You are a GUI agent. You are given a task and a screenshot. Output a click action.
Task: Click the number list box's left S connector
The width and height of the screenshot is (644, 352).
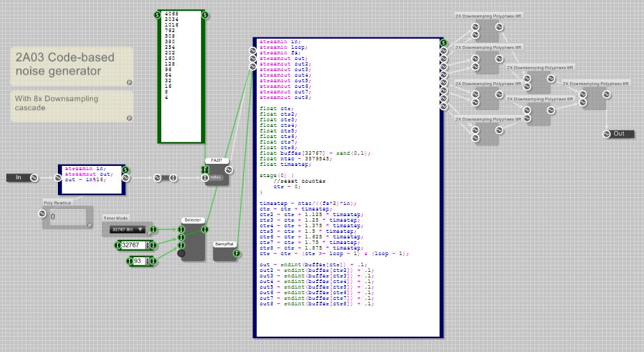pos(157,15)
